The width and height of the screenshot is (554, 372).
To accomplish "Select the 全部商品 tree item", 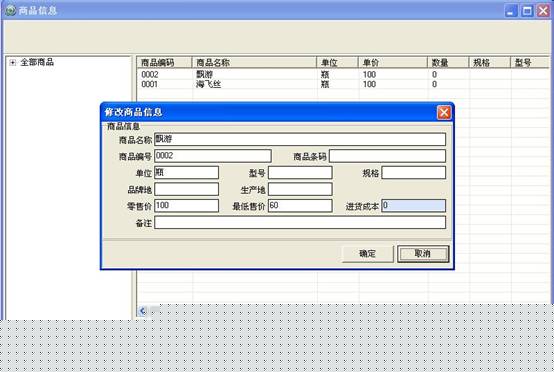I will click(x=37, y=62).
